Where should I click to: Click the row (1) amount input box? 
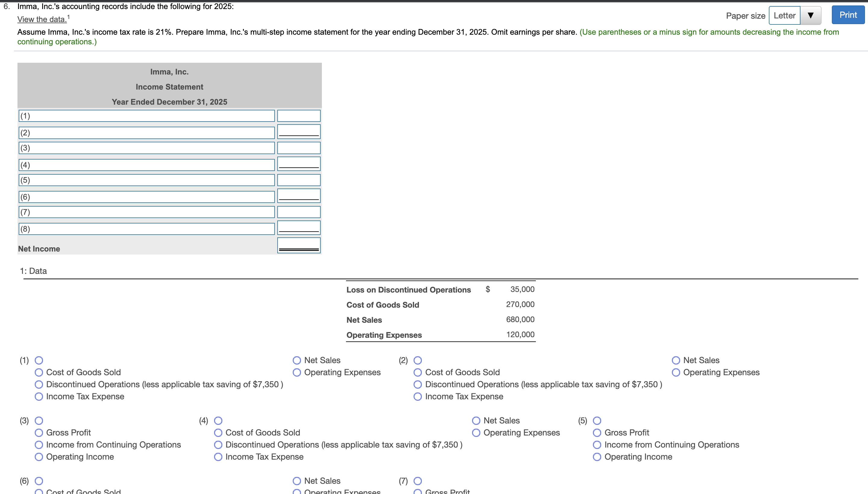pyautogui.click(x=299, y=116)
